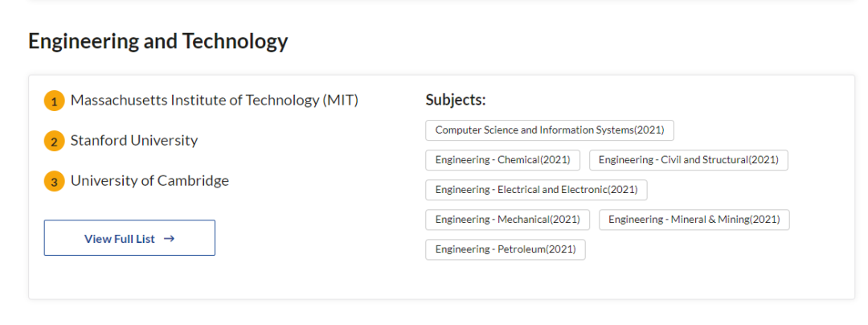Click Engineering - Mineral & Mining(2021) tag

(x=694, y=220)
